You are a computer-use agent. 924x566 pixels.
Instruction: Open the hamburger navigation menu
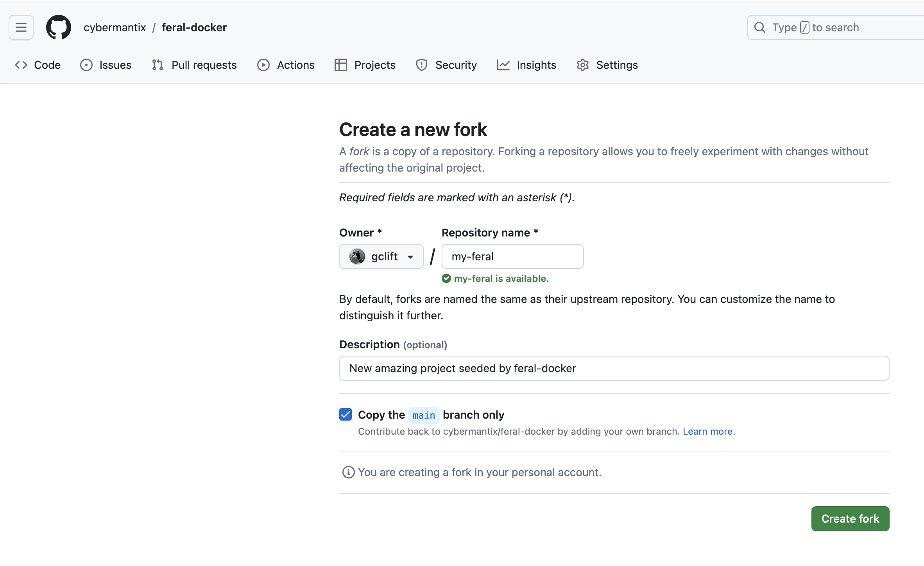pyautogui.click(x=21, y=27)
